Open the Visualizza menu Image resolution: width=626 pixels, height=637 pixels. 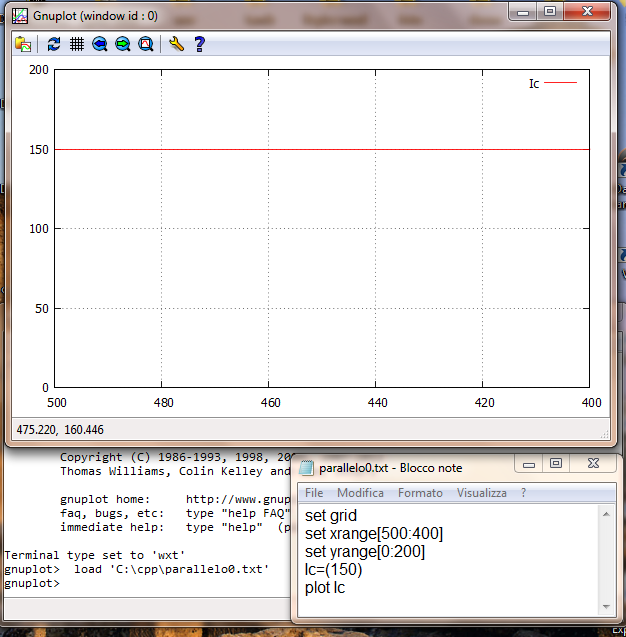482,493
